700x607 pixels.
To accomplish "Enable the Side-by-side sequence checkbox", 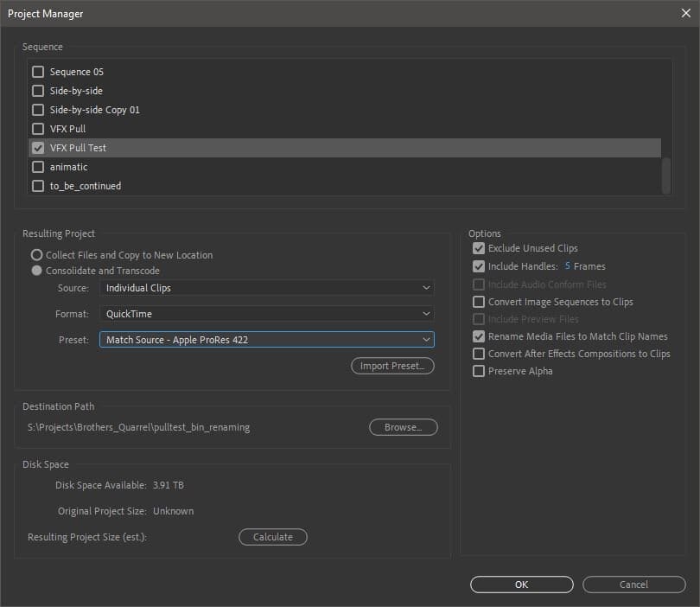I will (x=38, y=91).
